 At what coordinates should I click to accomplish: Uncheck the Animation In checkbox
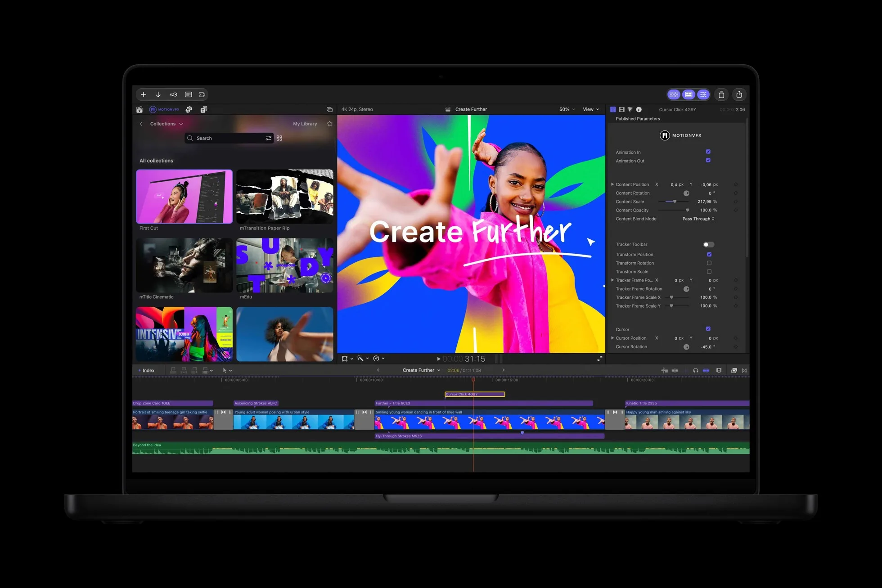tap(708, 152)
